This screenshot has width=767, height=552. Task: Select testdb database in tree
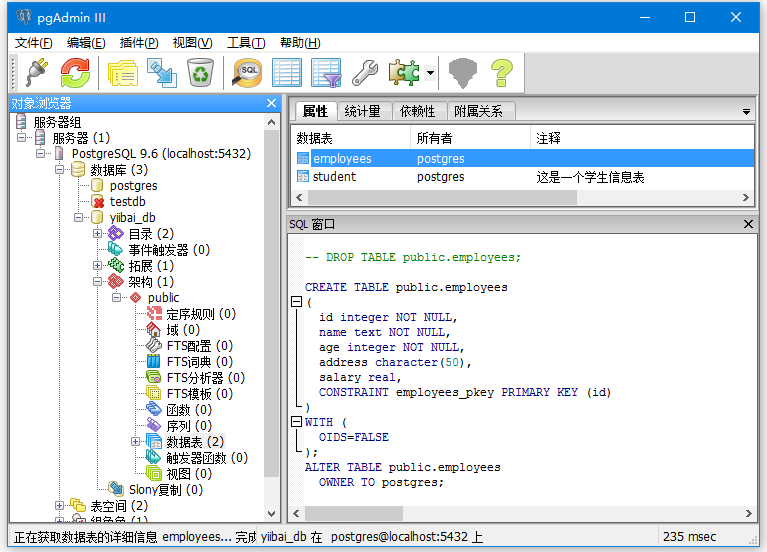(x=127, y=201)
